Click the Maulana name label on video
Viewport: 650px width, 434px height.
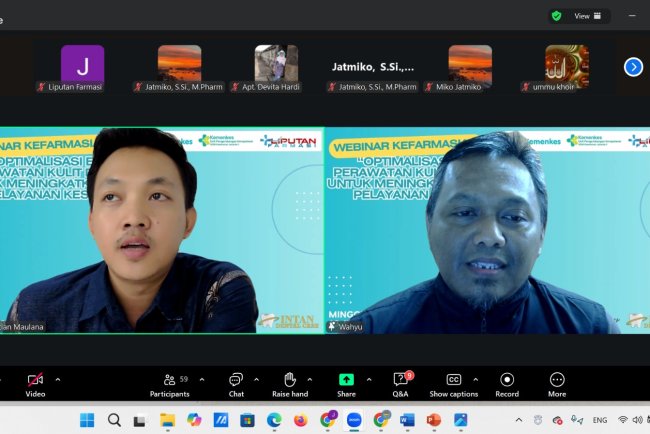22,327
